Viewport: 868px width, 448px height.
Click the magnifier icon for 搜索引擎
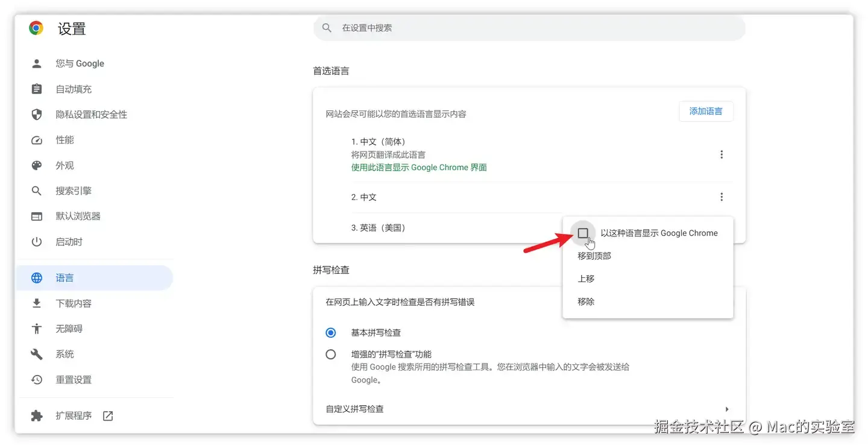click(37, 191)
